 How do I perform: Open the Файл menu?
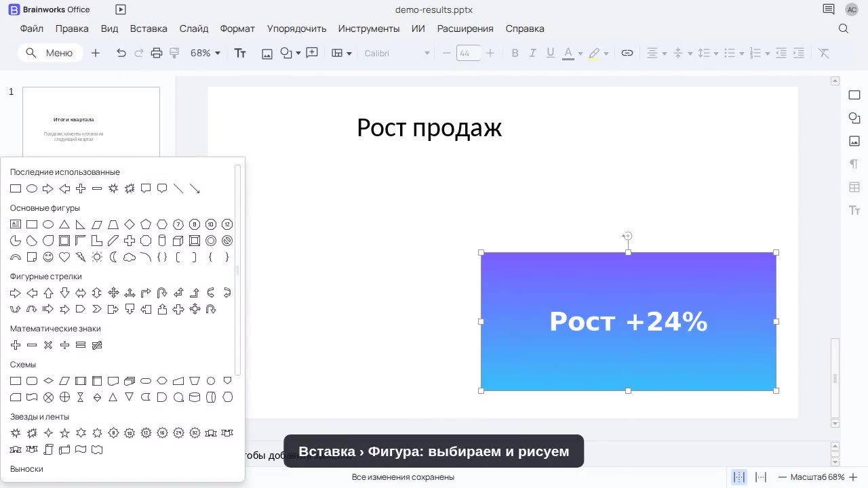32,28
